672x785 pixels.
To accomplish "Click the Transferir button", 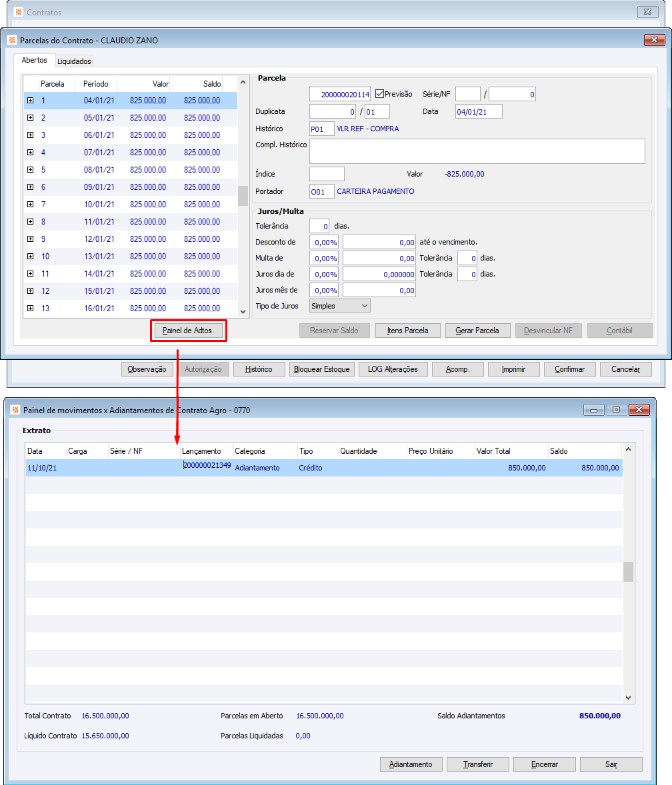I will pos(478,764).
